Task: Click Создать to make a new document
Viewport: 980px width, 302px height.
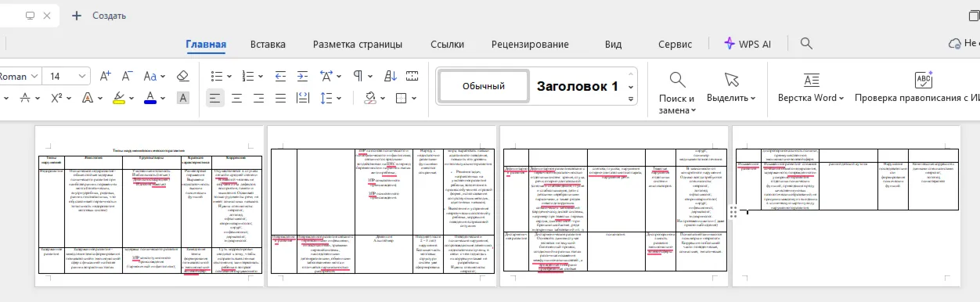Action: click(99, 15)
